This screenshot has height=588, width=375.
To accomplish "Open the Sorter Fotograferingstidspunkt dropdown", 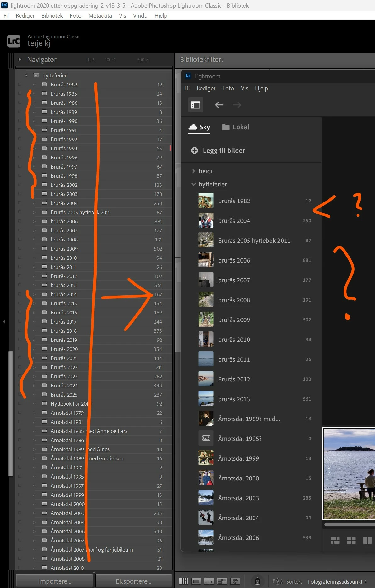I will pos(337,582).
